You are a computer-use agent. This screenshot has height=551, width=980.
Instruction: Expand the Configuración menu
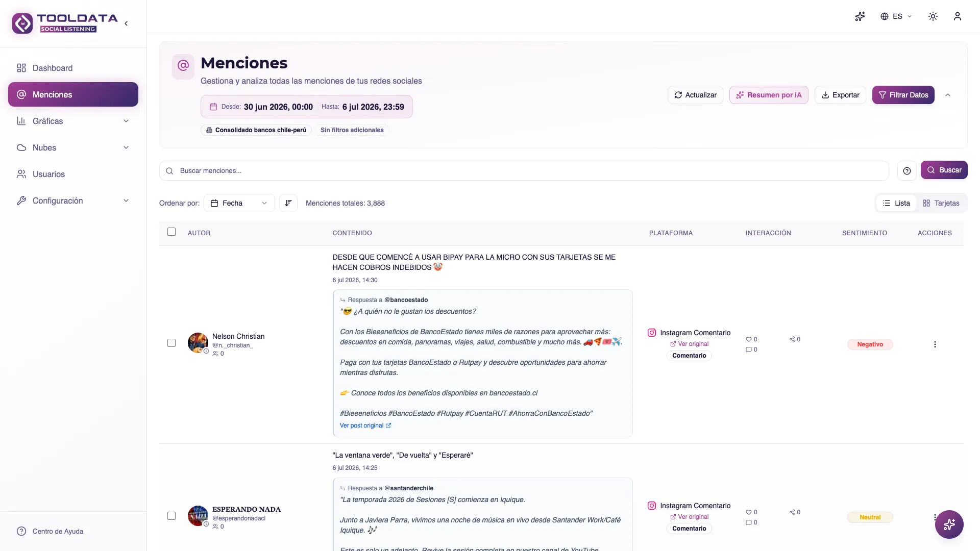73,201
